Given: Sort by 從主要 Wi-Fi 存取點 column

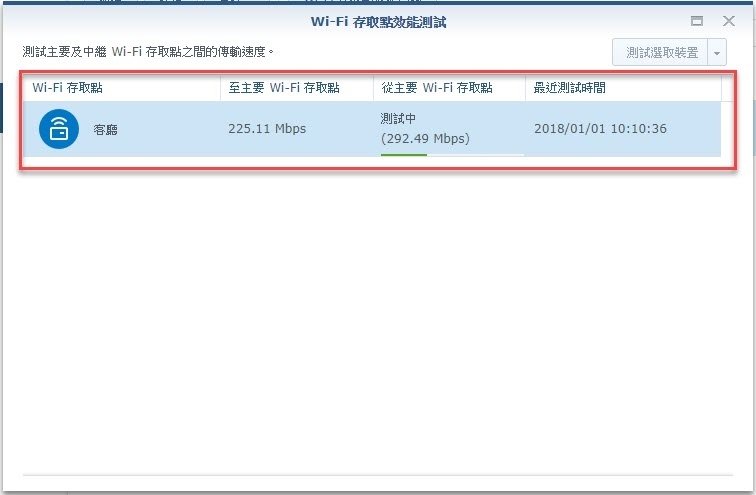Looking at the screenshot, I should click(x=449, y=88).
